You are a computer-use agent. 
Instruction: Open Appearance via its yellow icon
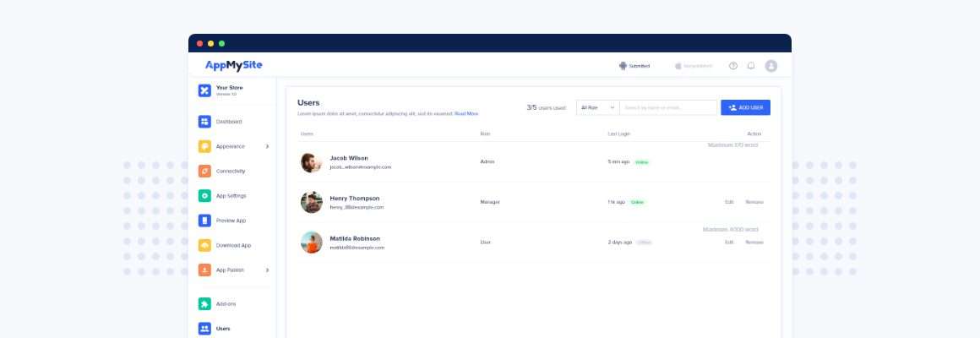(204, 146)
